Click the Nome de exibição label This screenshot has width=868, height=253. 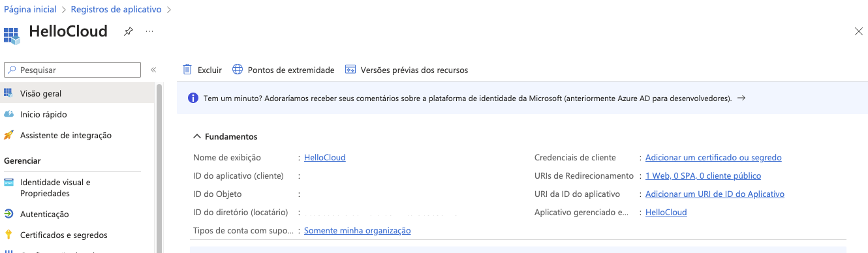point(227,158)
